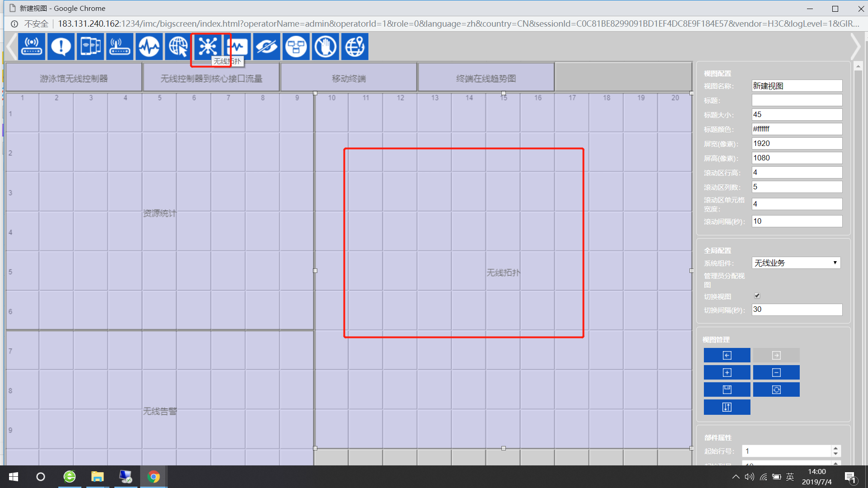Click the 标题颜色 #ffffff color field

coord(797,129)
